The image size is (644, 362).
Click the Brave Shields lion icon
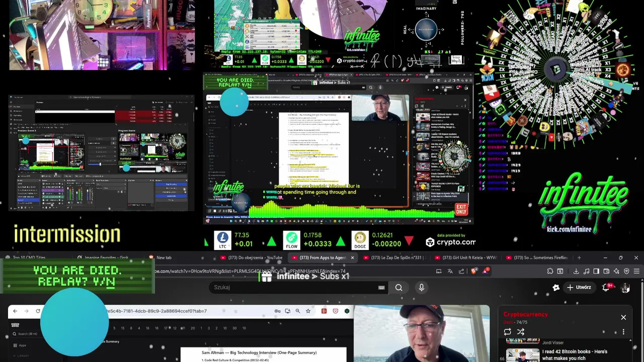click(x=473, y=271)
